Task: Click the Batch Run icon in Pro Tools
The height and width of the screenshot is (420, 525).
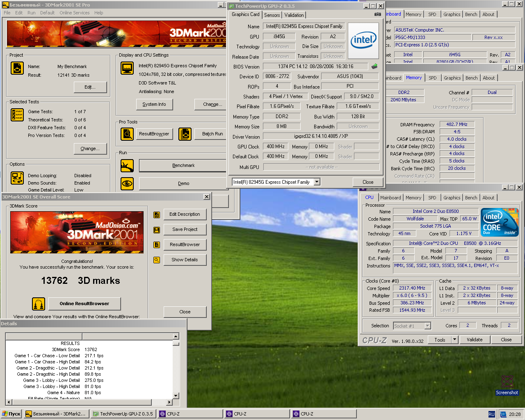Action: pyautogui.click(x=185, y=134)
